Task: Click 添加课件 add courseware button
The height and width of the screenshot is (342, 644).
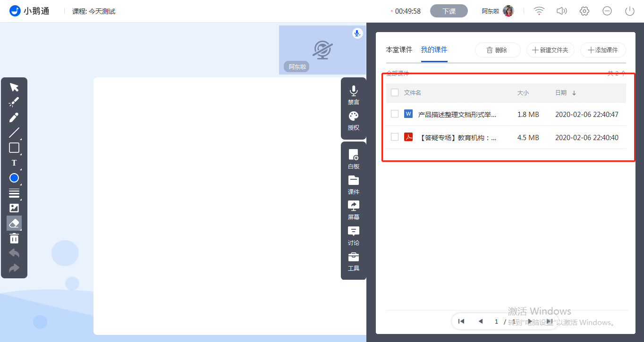Action: (x=603, y=50)
